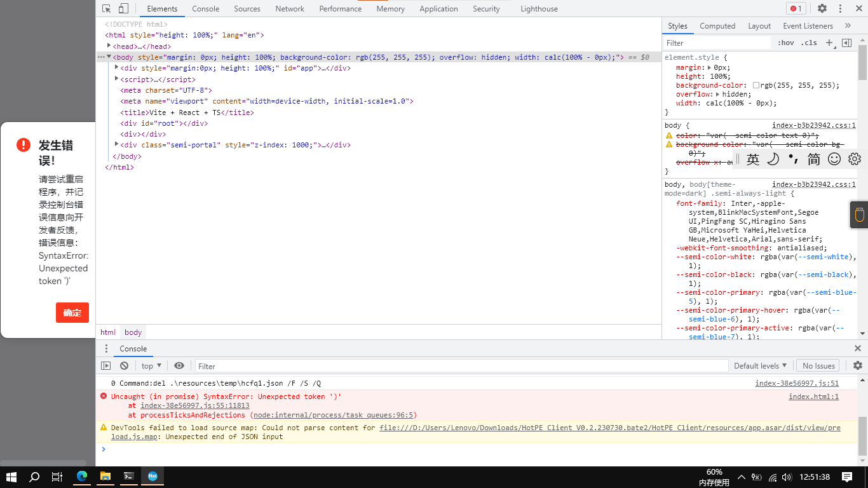868x488 pixels.
Task: Open the Network panel
Action: (290, 8)
